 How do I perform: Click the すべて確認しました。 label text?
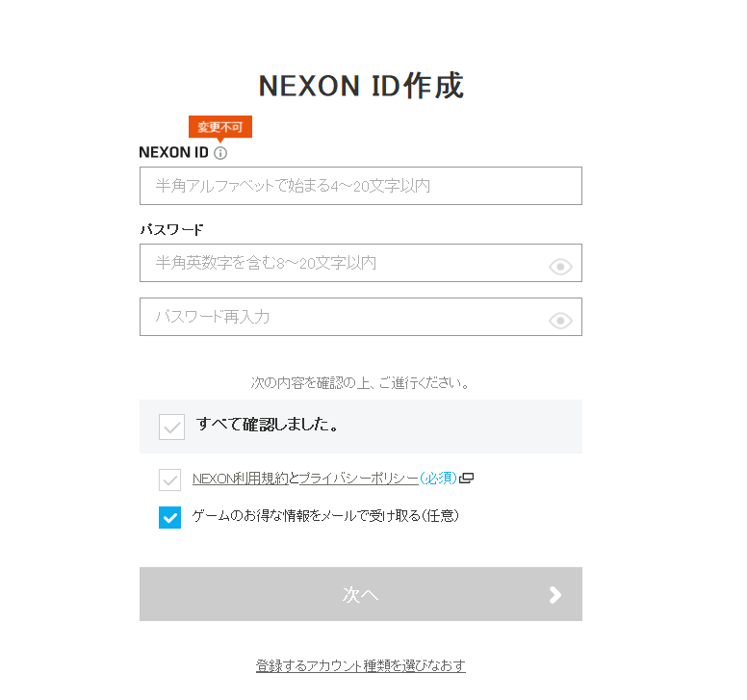267,424
